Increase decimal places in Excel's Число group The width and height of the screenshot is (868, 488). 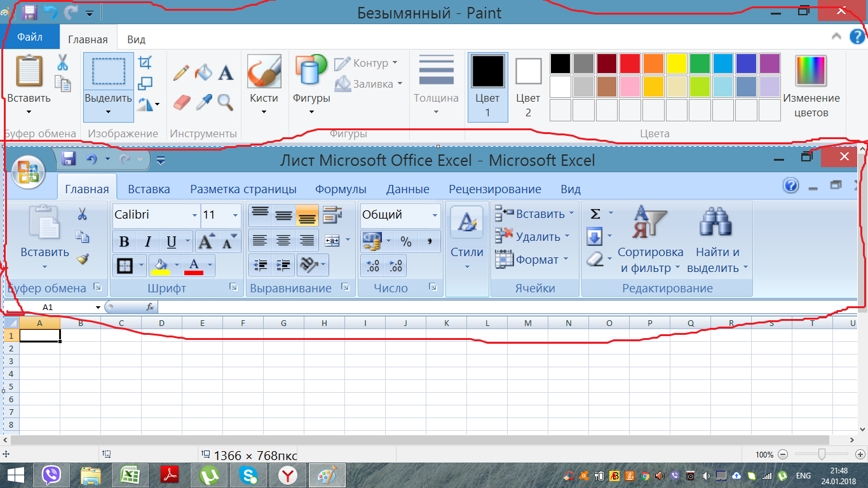point(373,266)
